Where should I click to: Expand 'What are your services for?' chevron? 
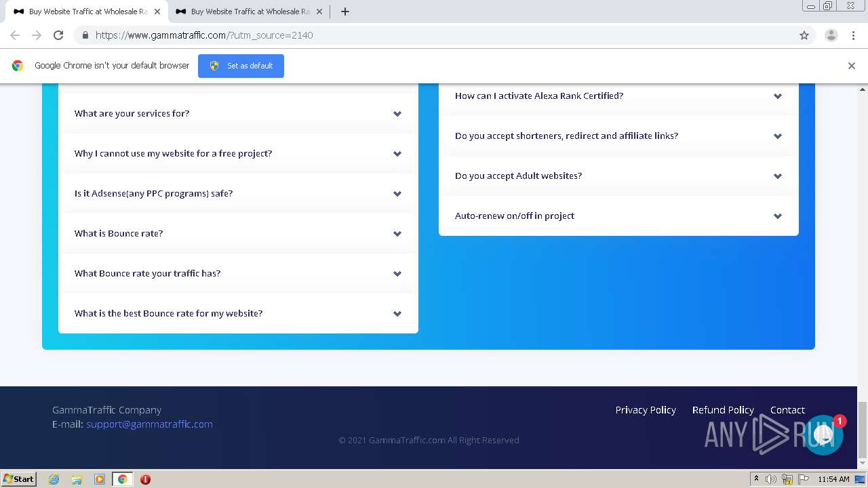tap(397, 114)
